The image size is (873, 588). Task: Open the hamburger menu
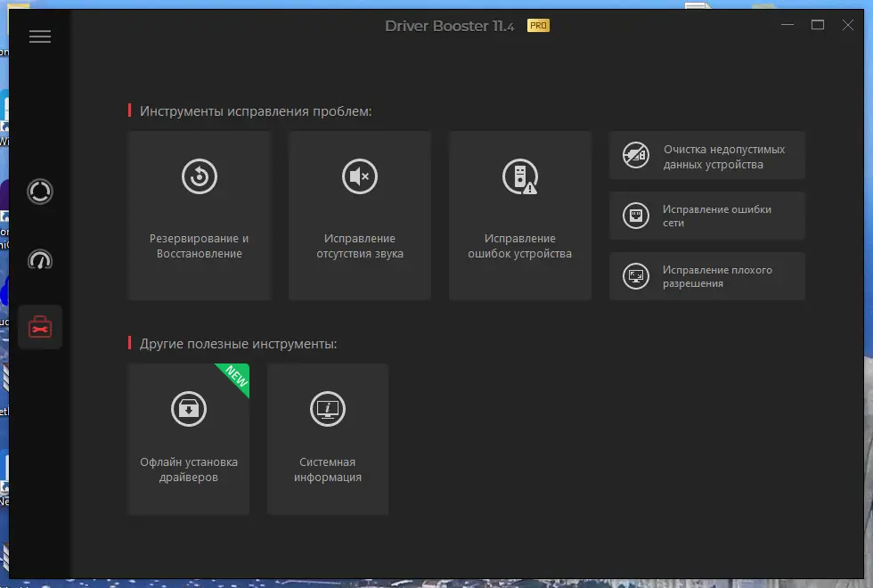point(40,37)
